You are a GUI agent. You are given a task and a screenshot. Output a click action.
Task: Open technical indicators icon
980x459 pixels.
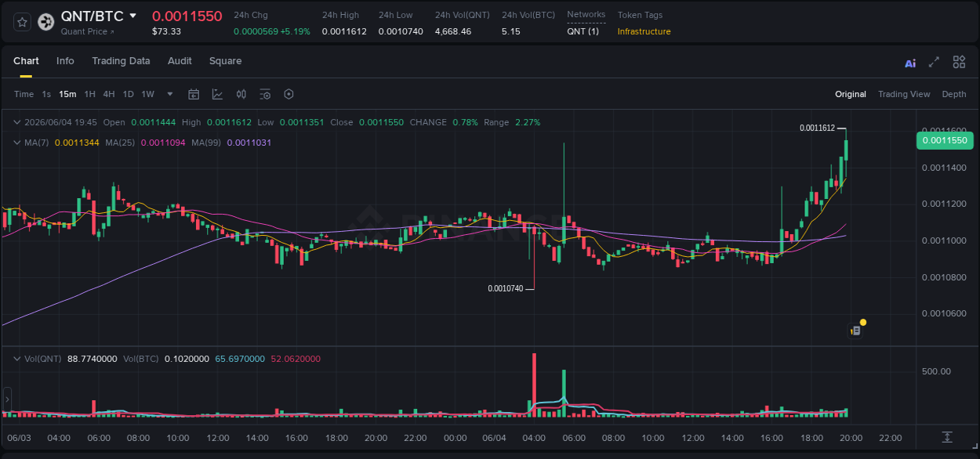[x=217, y=94]
